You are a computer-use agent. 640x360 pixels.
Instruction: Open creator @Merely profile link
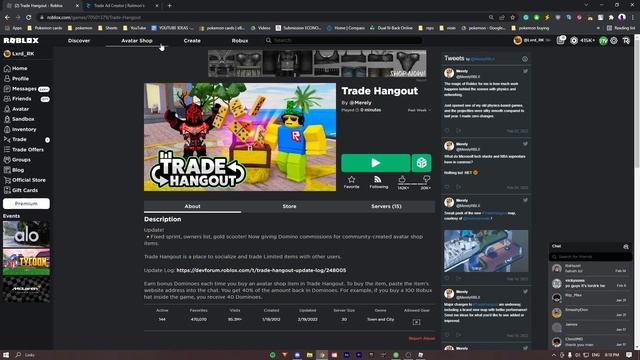tap(360, 103)
